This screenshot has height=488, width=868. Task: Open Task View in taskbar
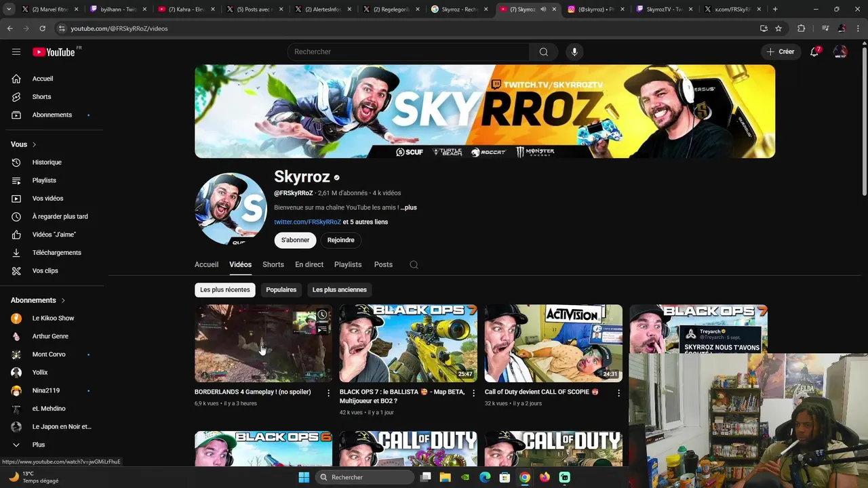coord(425,477)
